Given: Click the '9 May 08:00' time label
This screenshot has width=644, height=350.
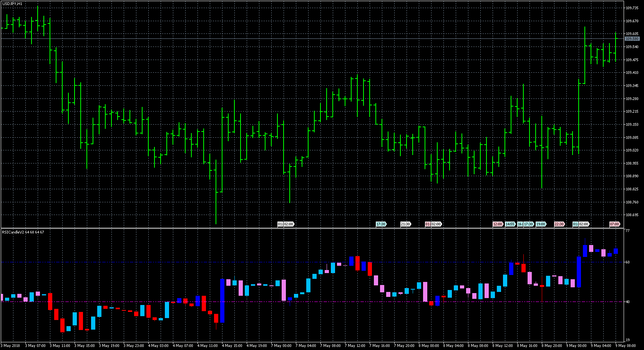Looking at the screenshot, I should point(625,346).
